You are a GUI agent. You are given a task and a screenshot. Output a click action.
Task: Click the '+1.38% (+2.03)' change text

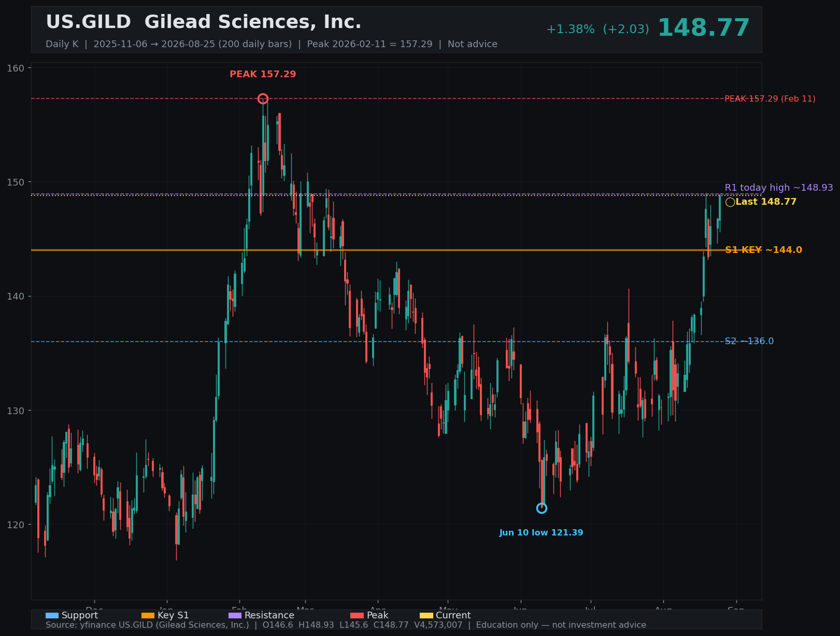click(597, 30)
